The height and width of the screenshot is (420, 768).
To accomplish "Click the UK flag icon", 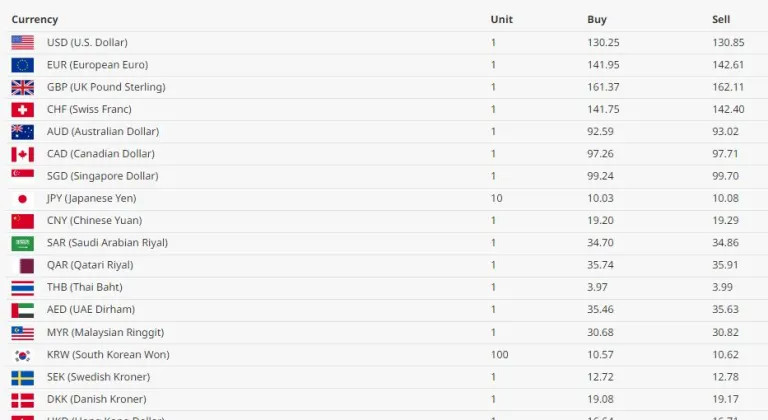I will [x=23, y=87].
